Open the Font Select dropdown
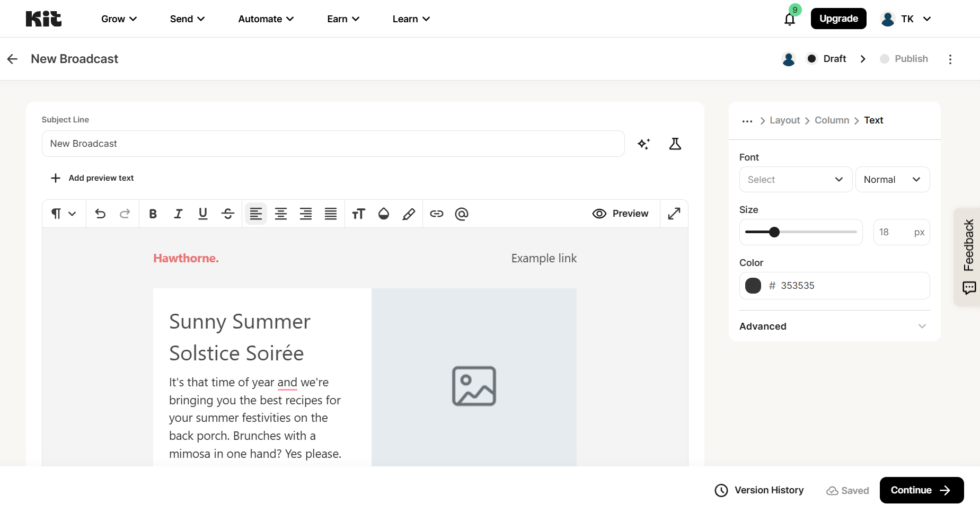 click(795, 179)
